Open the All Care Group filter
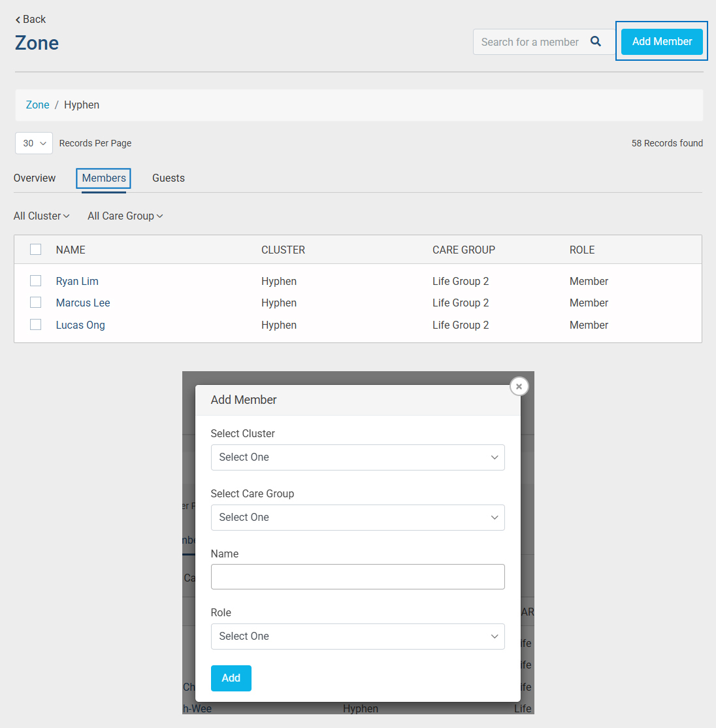 (125, 216)
